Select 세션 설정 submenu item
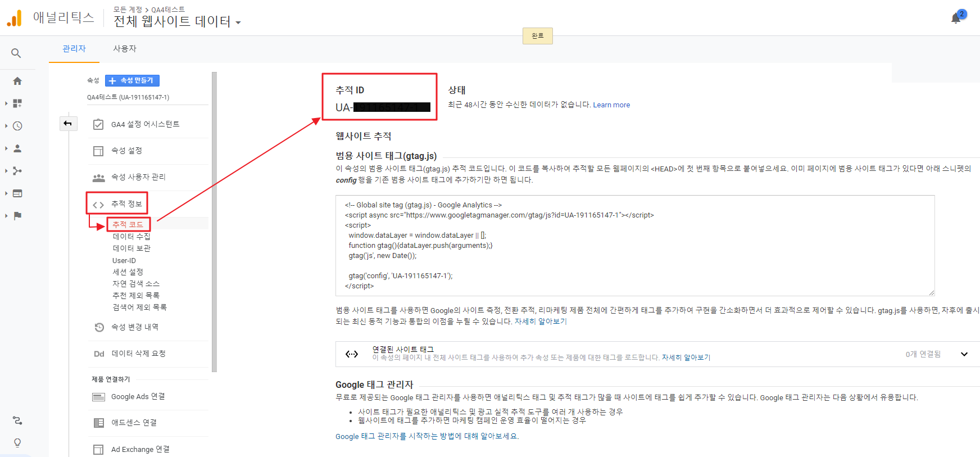This screenshot has height=457, width=980. pyautogui.click(x=128, y=272)
